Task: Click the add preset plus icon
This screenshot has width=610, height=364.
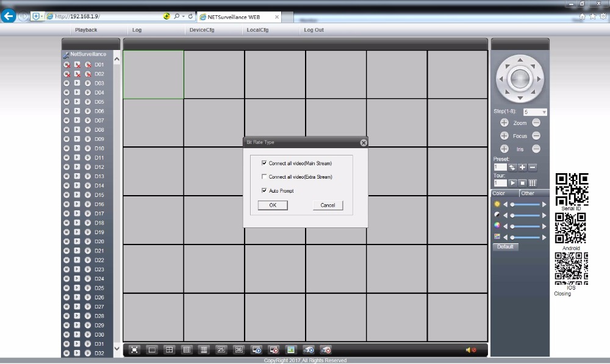Action: (x=522, y=167)
